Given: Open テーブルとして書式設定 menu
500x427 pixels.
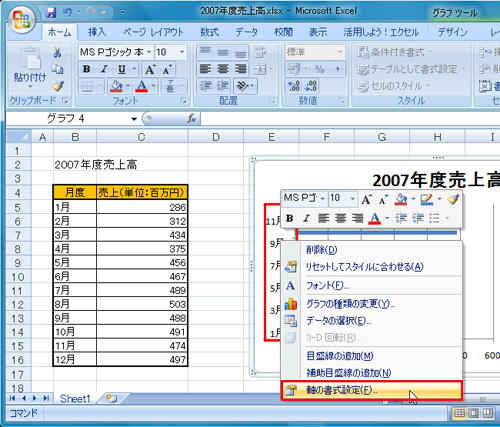Looking at the screenshot, I should 411,69.
